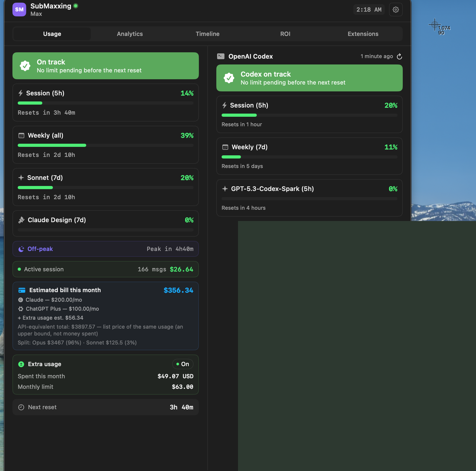
Task: Click the '3h 40m' next reset value
Action: pos(182,407)
